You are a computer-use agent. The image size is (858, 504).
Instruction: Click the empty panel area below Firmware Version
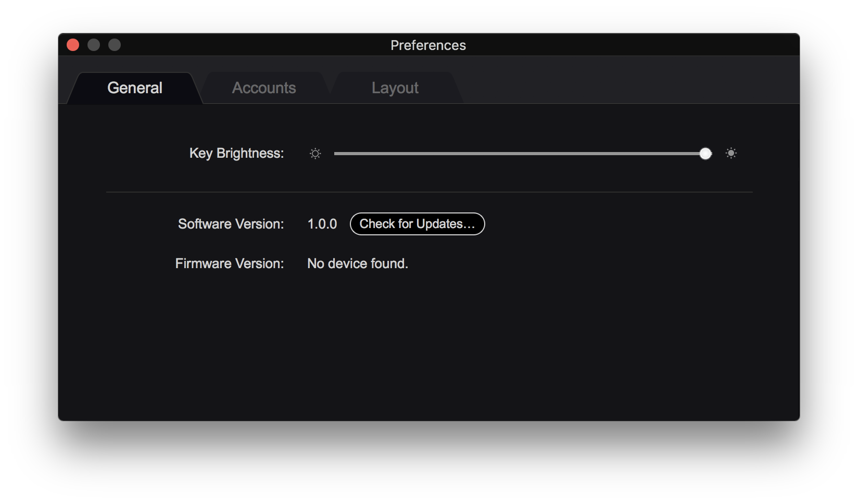tap(429, 349)
